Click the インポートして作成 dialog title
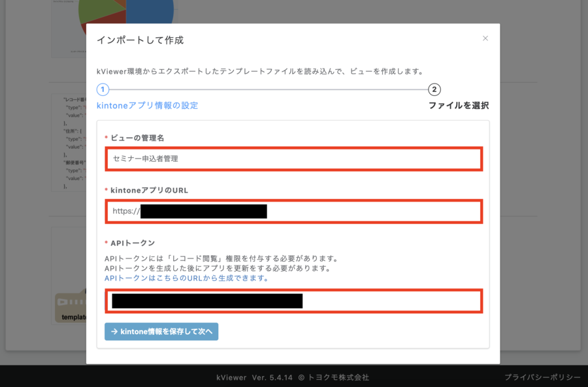The image size is (588, 387). [140, 40]
